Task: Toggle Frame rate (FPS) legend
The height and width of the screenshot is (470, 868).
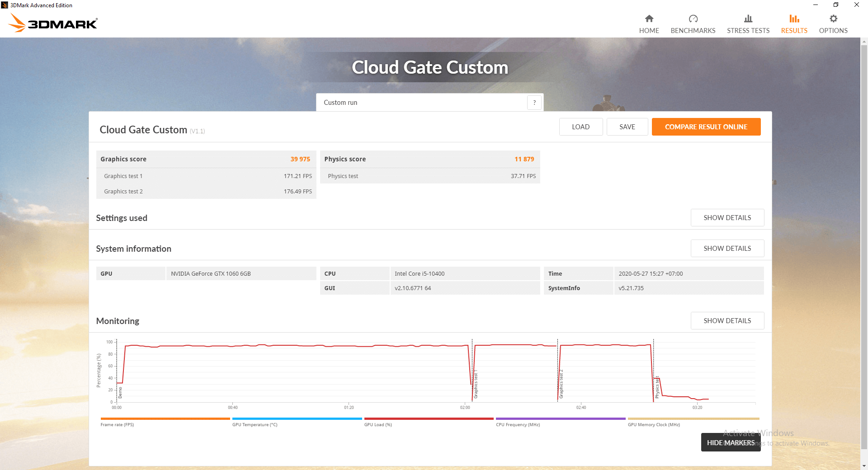Action: (165, 422)
